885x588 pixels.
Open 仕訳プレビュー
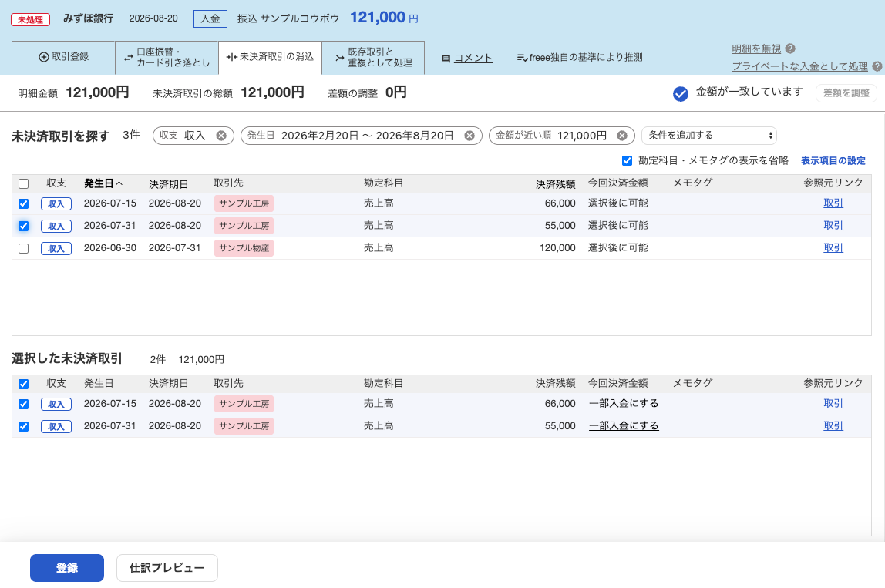click(x=167, y=568)
